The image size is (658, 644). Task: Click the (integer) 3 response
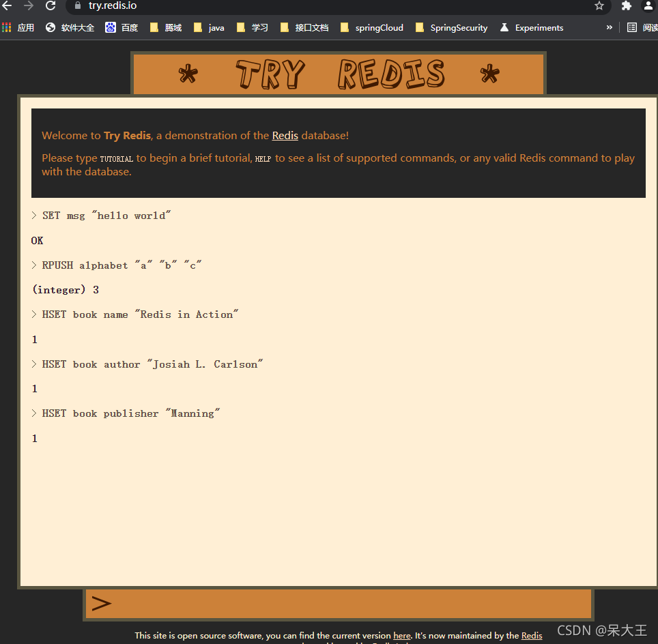(x=66, y=290)
